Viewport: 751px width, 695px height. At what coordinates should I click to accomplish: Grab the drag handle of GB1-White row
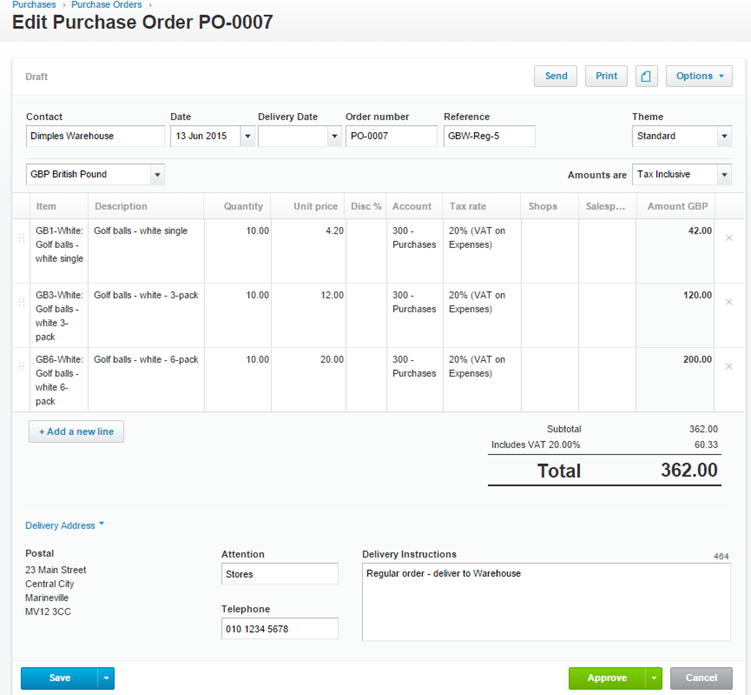click(x=22, y=238)
